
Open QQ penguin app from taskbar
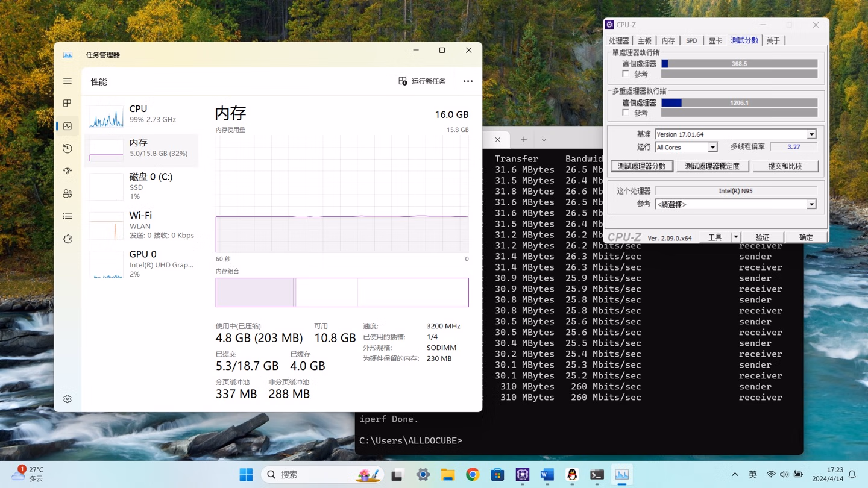tap(572, 475)
